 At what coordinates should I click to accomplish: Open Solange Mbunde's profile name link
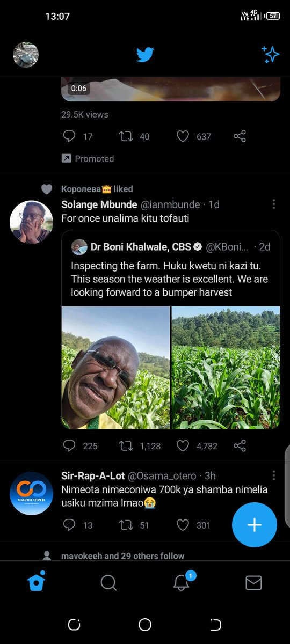(x=99, y=204)
